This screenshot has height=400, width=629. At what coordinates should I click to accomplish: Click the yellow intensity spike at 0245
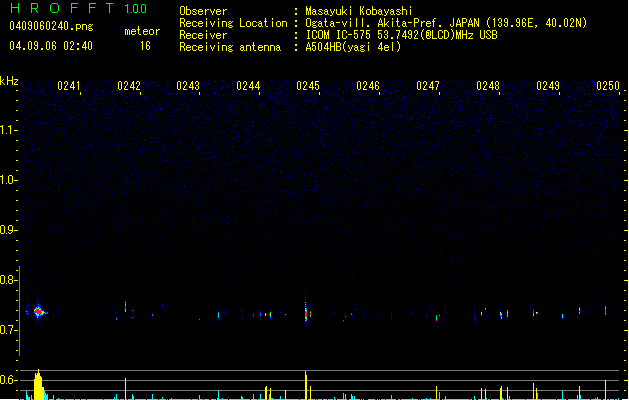point(306,385)
